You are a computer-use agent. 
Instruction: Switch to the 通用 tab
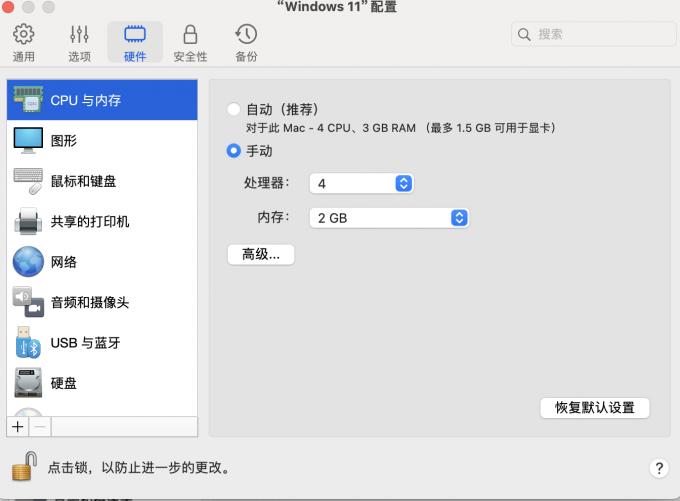tap(24, 43)
